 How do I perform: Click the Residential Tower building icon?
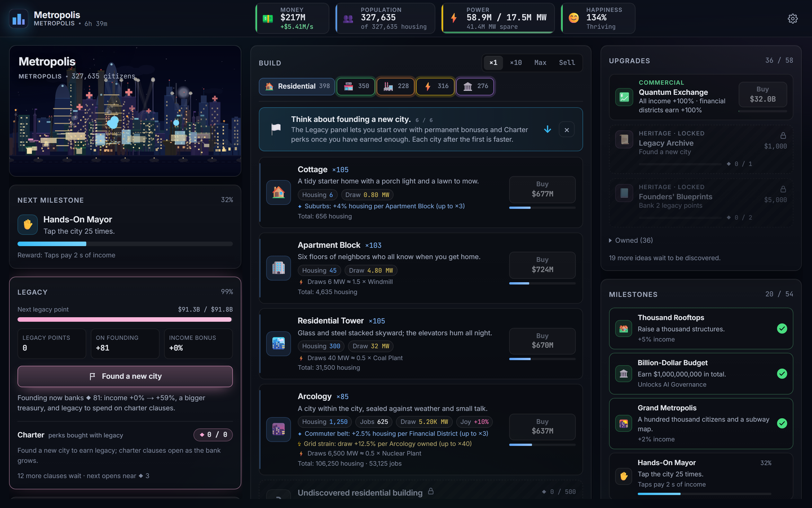pos(279,344)
